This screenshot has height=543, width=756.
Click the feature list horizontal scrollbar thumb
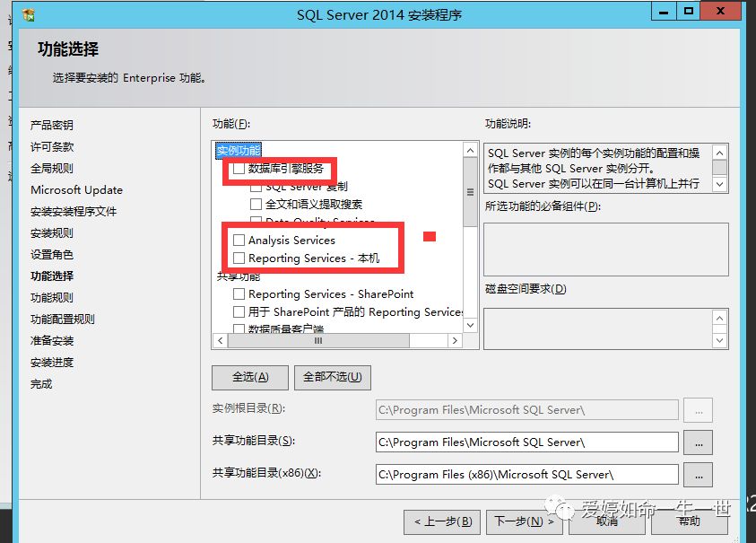pos(318,340)
